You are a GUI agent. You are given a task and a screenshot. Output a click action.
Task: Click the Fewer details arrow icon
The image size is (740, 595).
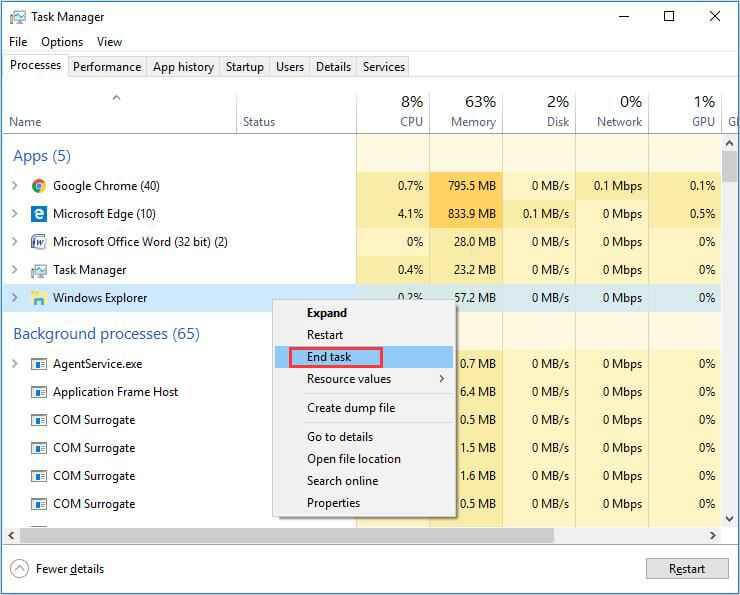[19, 569]
